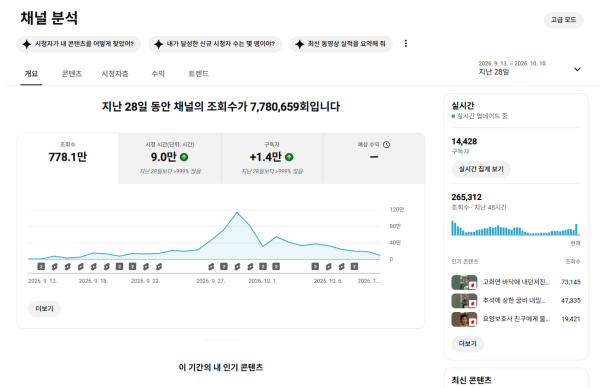Select the 조회수 778.1만 metric card
The width and height of the screenshot is (600, 388).
(x=68, y=158)
